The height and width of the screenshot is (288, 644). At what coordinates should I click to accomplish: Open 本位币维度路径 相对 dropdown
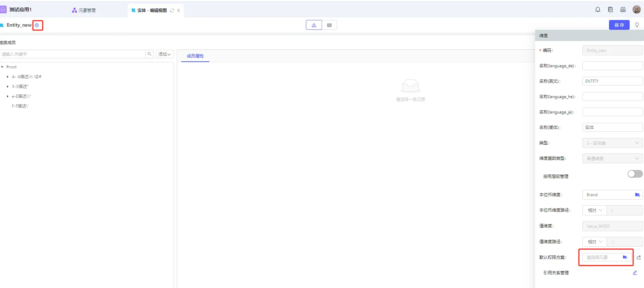pyautogui.click(x=595, y=210)
